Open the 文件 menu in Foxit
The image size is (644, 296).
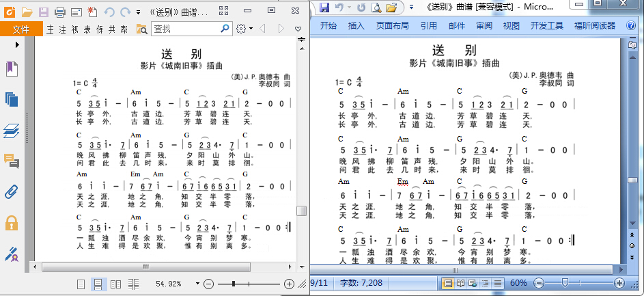(x=21, y=29)
